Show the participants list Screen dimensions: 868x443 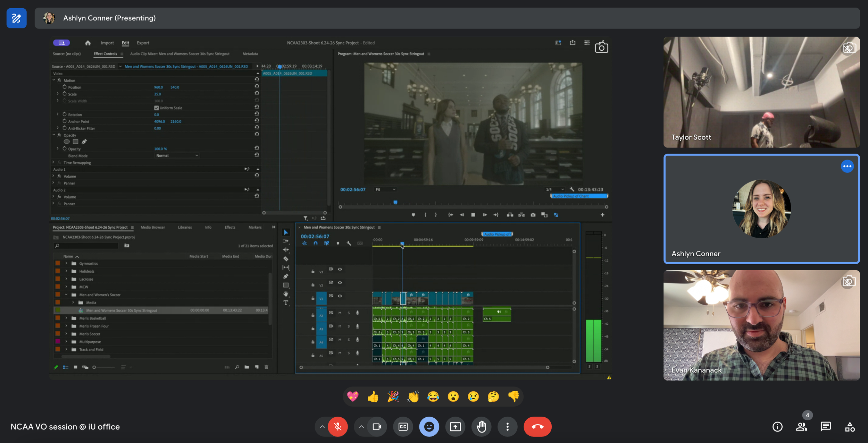tap(801, 427)
